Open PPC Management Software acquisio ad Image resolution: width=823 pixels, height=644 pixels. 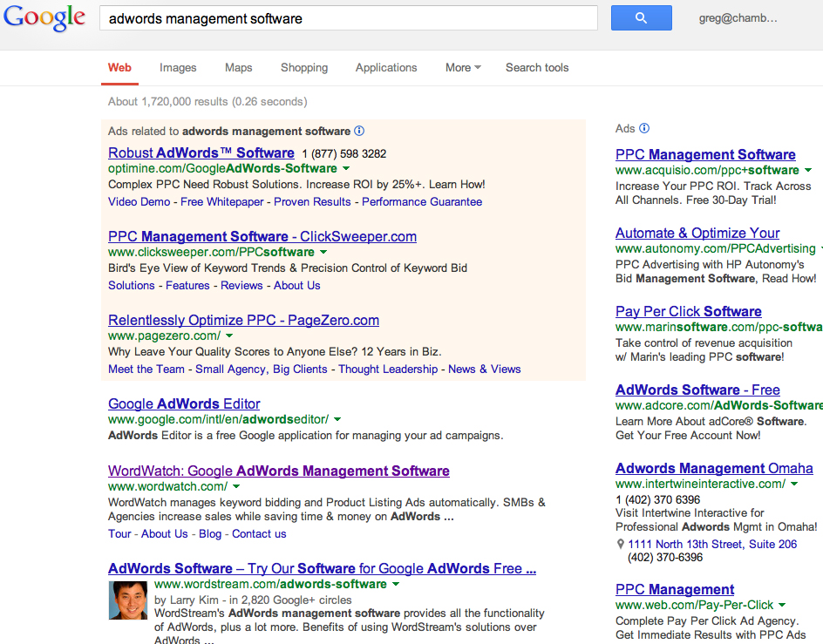pos(705,154)
